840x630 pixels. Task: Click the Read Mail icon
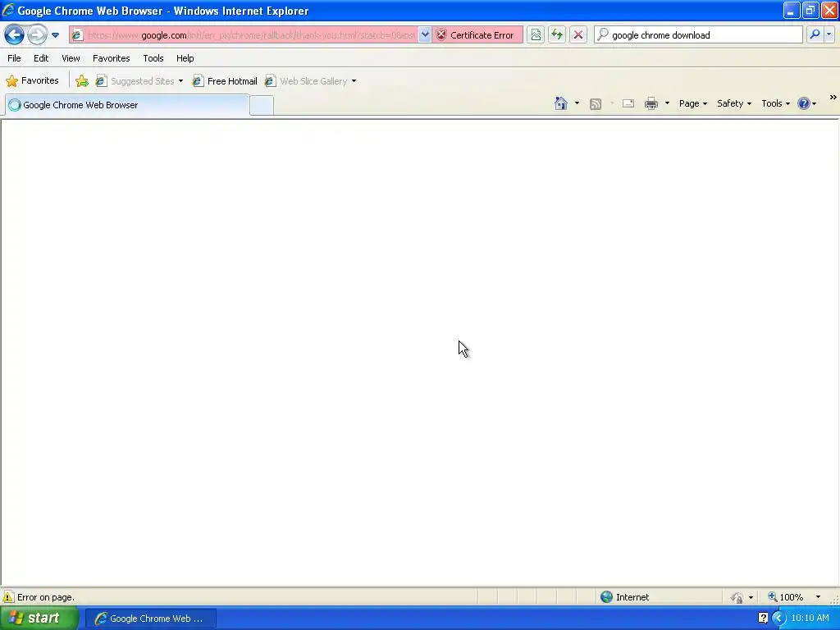pyautogui.click(x=628, y=103)
